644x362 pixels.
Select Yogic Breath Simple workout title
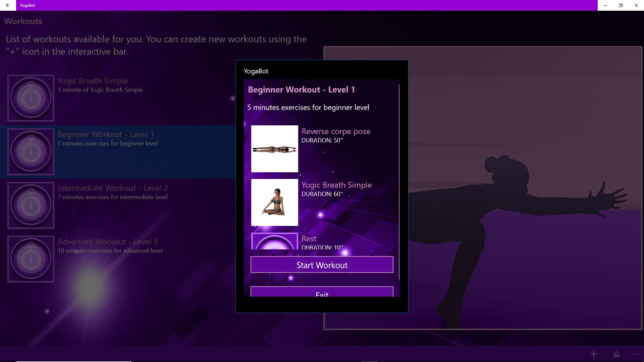tap(93, 81)
